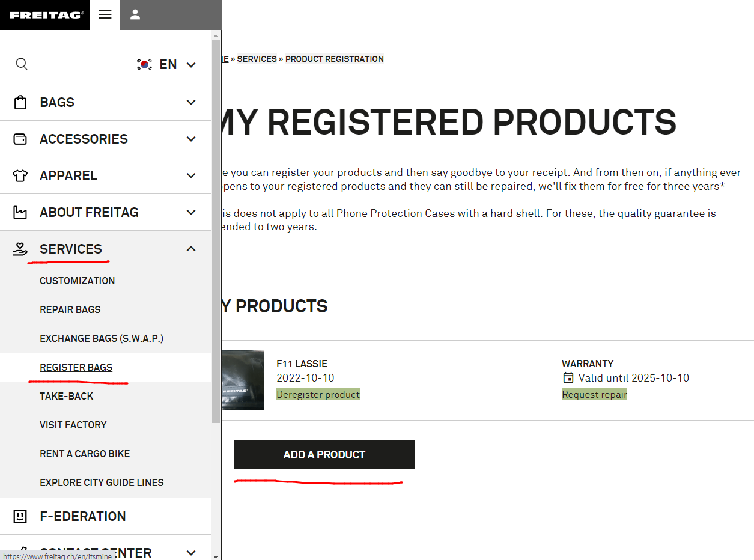Viewport: 754px width, 560px height.
Task: Open EXPLORE CITY GUIDE LINES link
Action: coord(102,482)
